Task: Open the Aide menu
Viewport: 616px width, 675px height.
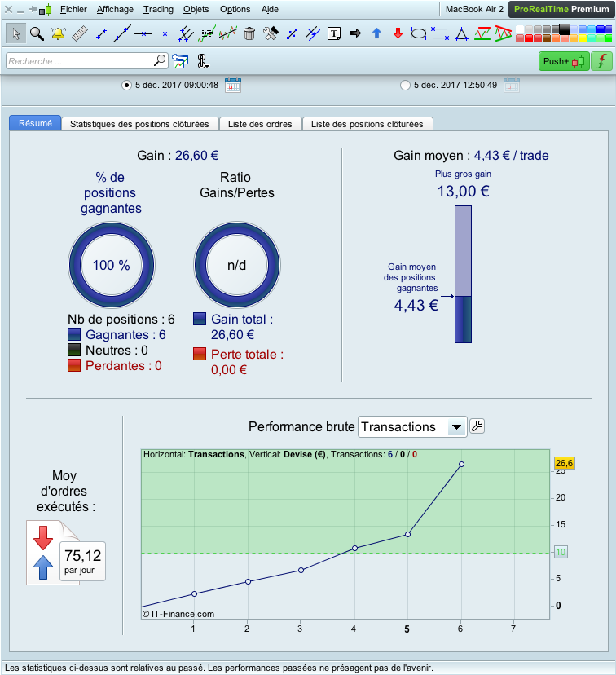Action: click(x=270, y=9)
